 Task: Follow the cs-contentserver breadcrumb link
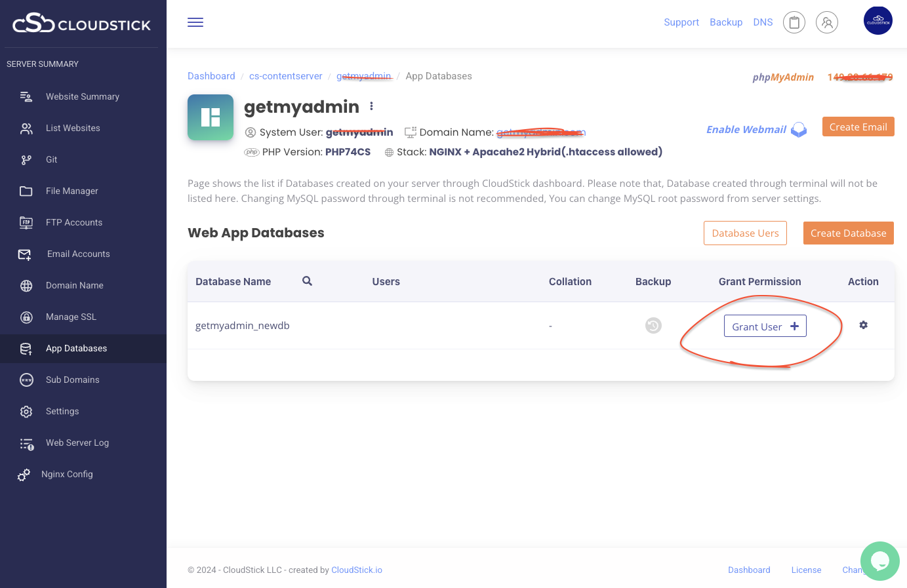[285, 76]
